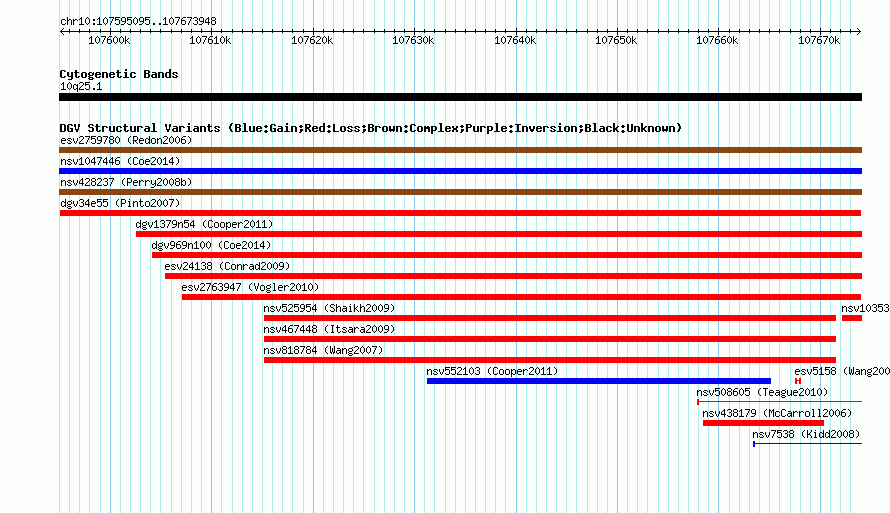The height and width of the screenshot is (513, 890).
Task: Click the 107640k ruler tick label
Action: pyautogui.click(x=515, y=40)
